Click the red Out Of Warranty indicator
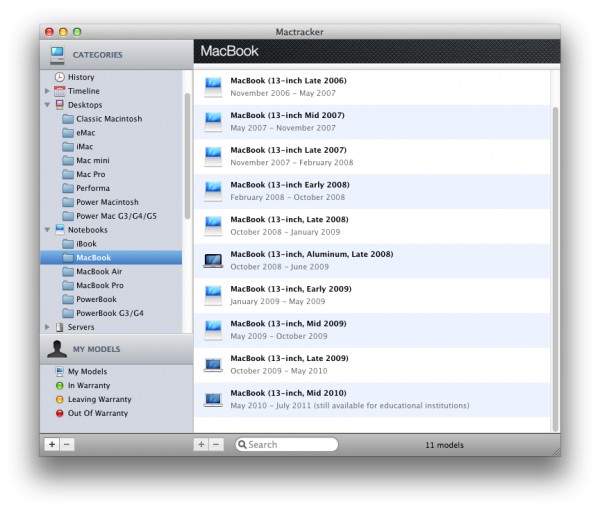 point(59,413)
